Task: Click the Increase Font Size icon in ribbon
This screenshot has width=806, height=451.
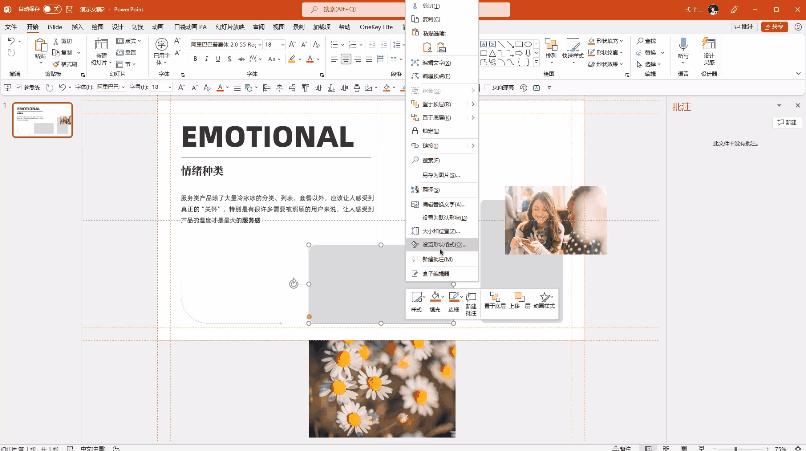Action: click(292, 45)
